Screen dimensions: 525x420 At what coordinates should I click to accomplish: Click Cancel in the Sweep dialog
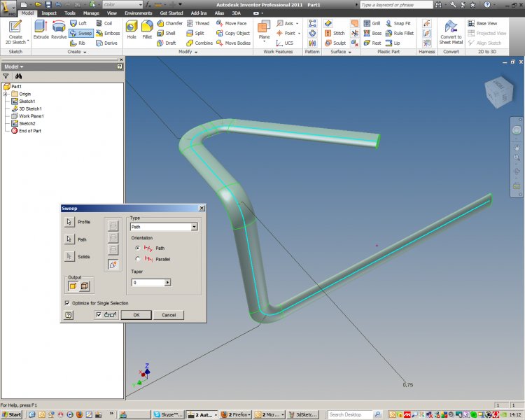pyautogui.click(x=169, y=315)
